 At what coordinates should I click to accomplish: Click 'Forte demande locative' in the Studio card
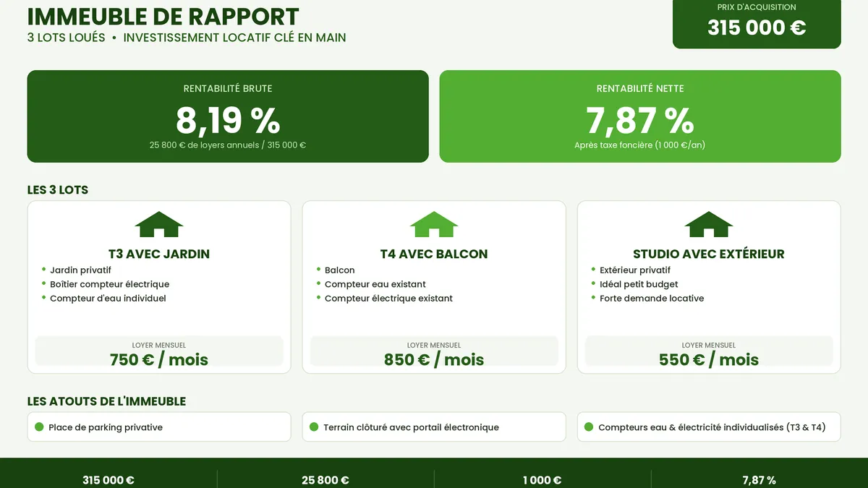652,299
